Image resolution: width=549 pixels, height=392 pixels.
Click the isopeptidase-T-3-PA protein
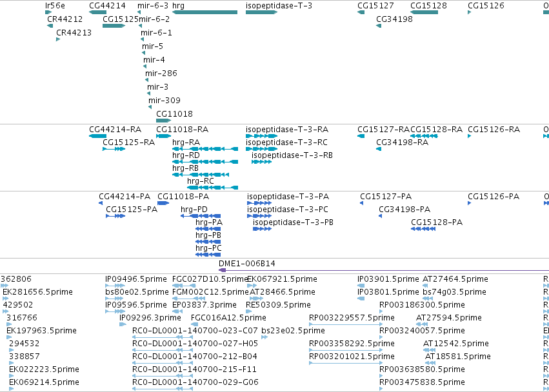[259, 203]
